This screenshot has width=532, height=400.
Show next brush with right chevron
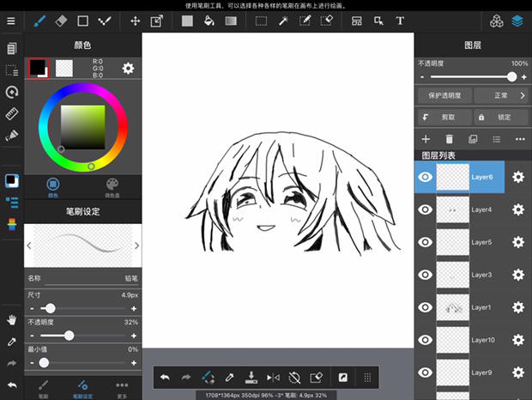click(x=136, y=245)
